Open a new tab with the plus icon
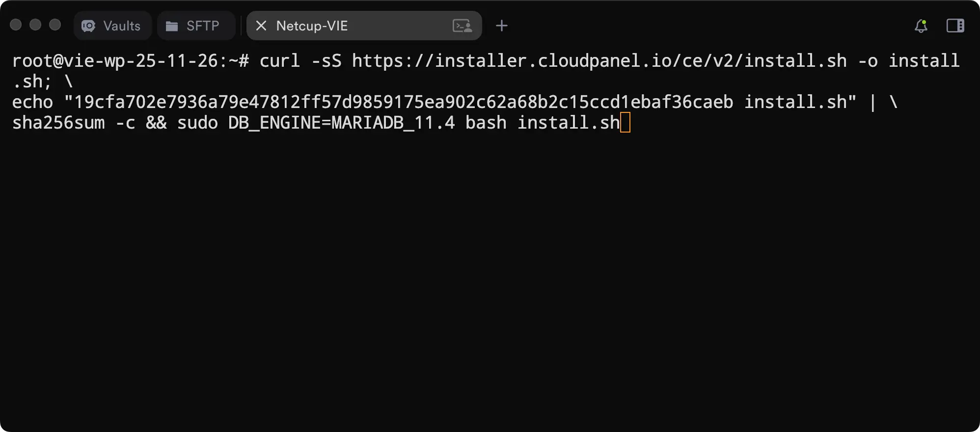The width and height of the screenshot is (980, 432). (x=501, y=26)
